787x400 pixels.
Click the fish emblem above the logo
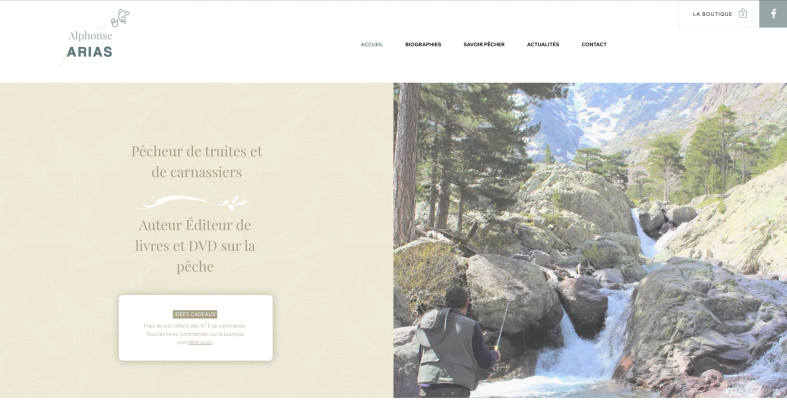coord(120,18)
